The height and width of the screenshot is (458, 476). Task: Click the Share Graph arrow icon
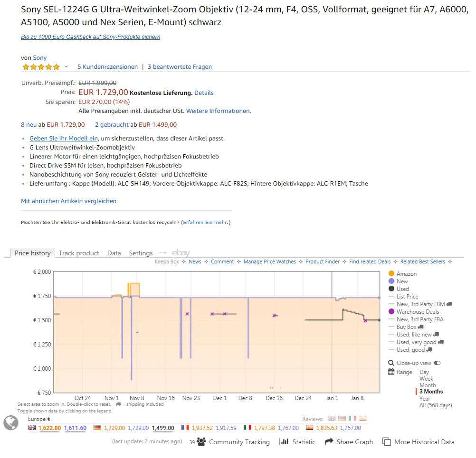tap(329, 442)
